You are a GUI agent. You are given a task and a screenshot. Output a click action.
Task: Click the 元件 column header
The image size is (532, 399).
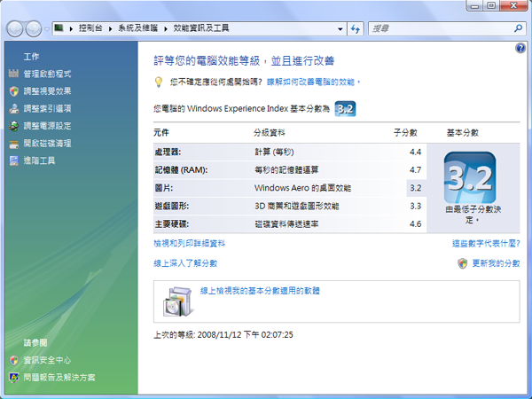pyautogui.click(x=161, y=132)
